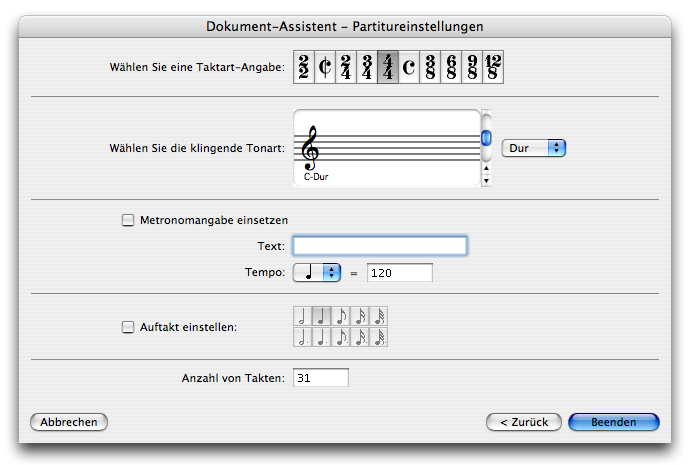This screenshot has height=465, width=691.
Task: Choose the cut time (alla breve) symbol
Action: point(325,68)
